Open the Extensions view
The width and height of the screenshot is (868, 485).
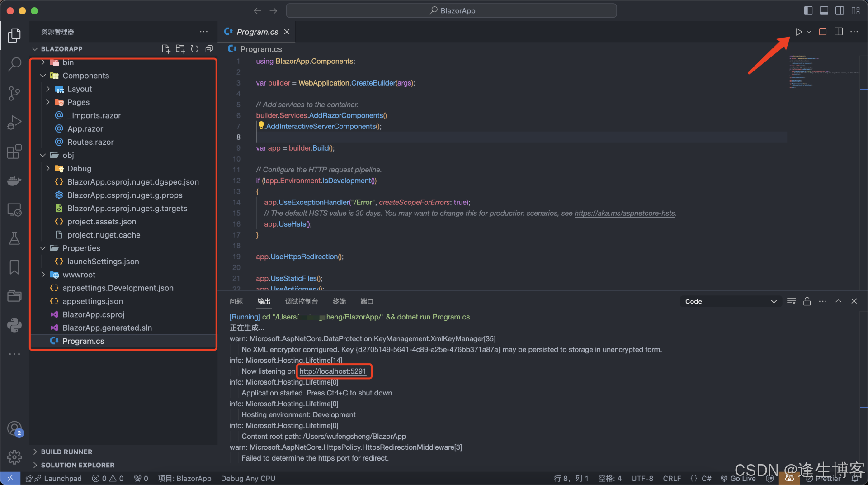[x=14, y=152]
